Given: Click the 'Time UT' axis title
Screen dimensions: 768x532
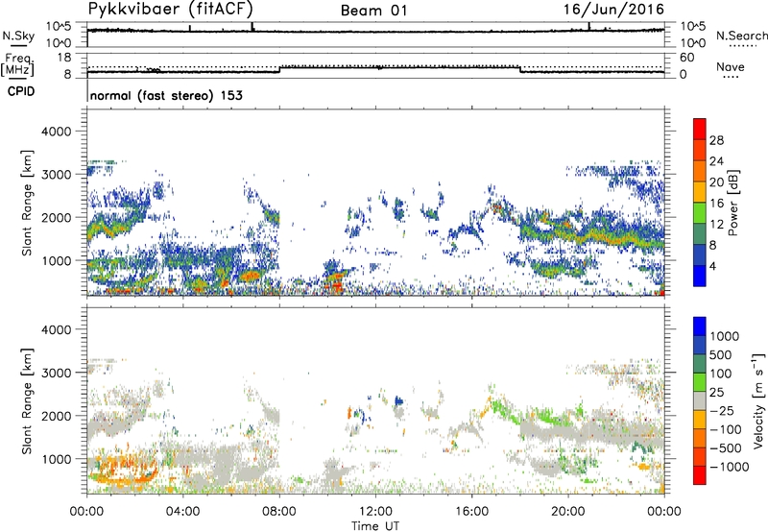Looking at the screenshot, I should point(375,526).
